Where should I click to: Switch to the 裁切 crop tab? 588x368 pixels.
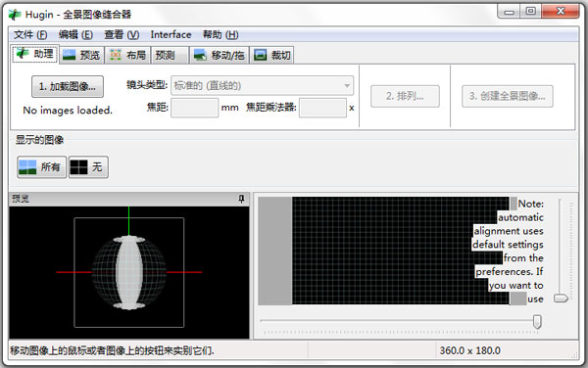click(x=272, y=56)
